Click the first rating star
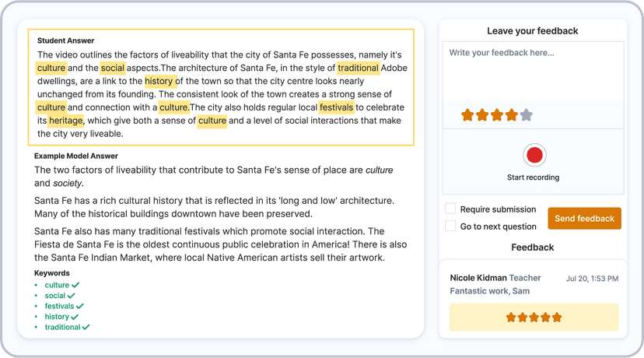 467,115
